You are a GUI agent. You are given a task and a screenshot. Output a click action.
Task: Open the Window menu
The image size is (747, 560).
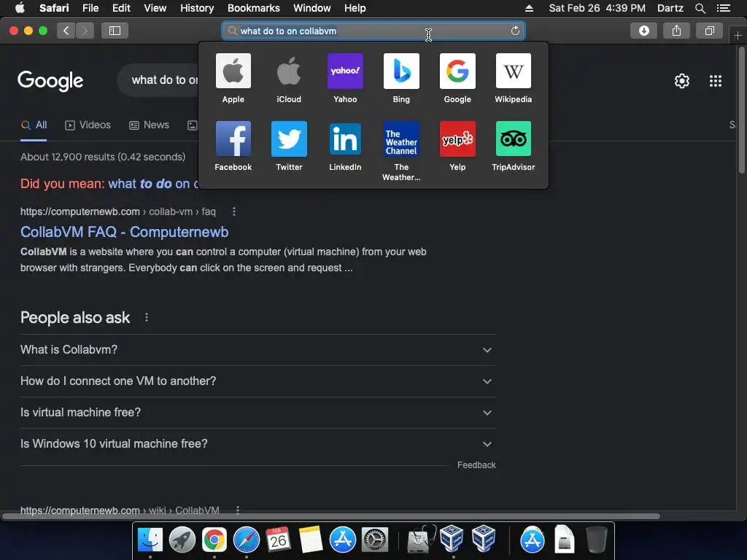[x=312, y=8]
